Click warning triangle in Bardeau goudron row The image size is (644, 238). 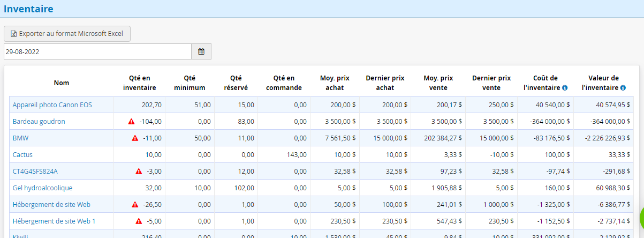click(132, 122)
